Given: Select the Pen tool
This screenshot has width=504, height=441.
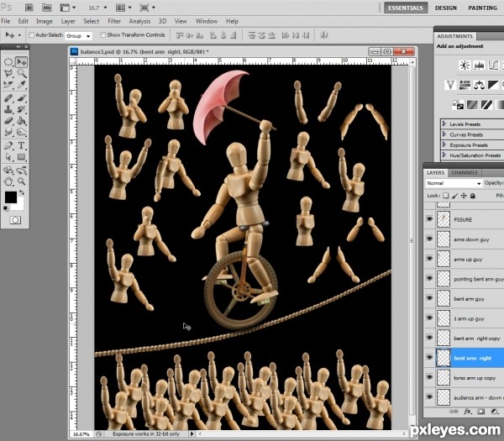Looking at the screenshot, I should [x=8, y=145].
